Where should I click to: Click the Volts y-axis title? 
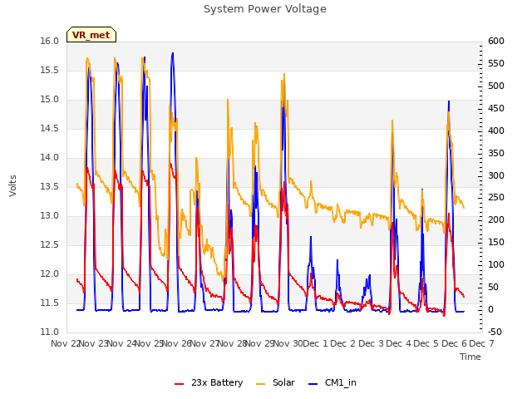point(13,185)
